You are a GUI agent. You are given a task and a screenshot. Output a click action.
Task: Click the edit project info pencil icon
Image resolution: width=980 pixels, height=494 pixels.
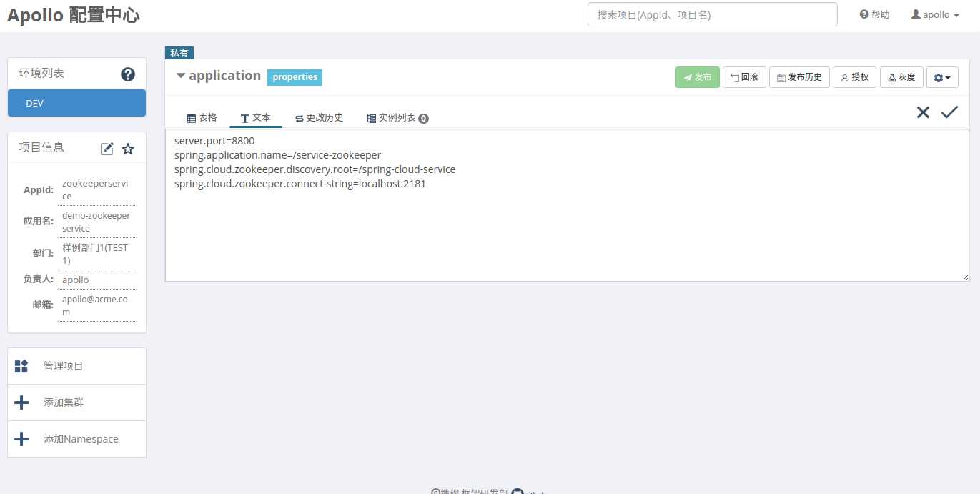107,149
